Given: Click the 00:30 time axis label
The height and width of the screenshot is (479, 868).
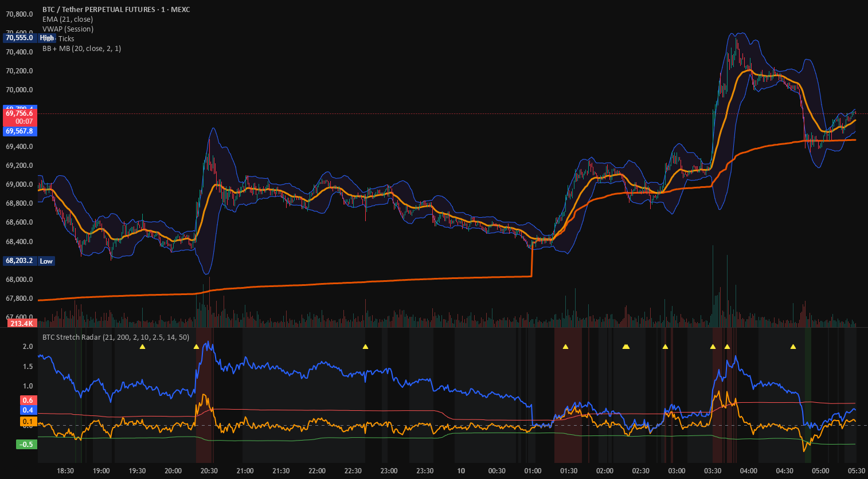Looking at the screenshot, I should click(496, 471).
